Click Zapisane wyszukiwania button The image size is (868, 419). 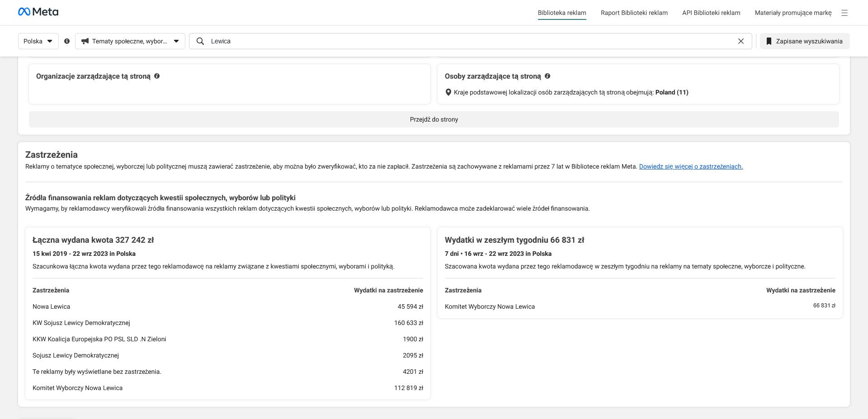[x=805, y=41]
